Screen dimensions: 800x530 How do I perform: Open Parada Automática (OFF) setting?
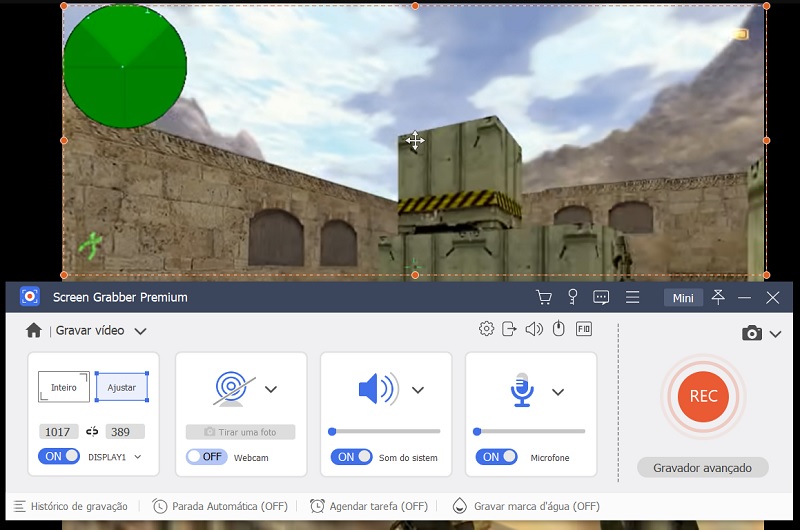tap(220, 506)
